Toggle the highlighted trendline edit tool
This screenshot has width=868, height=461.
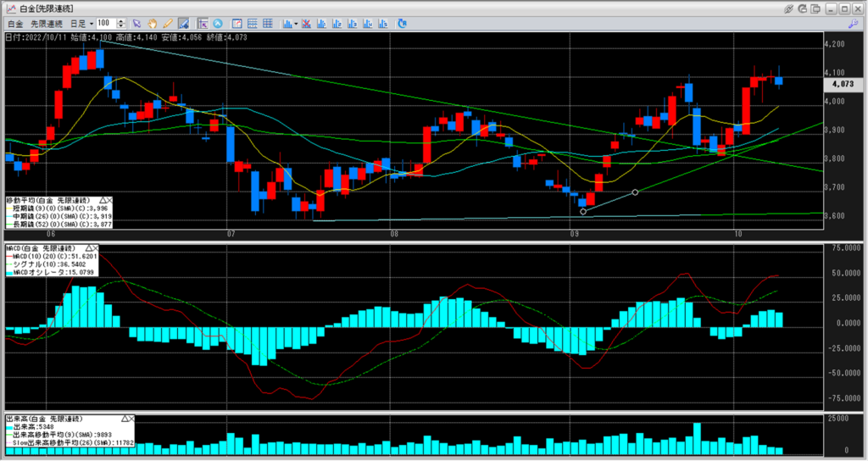pos(184,24)
